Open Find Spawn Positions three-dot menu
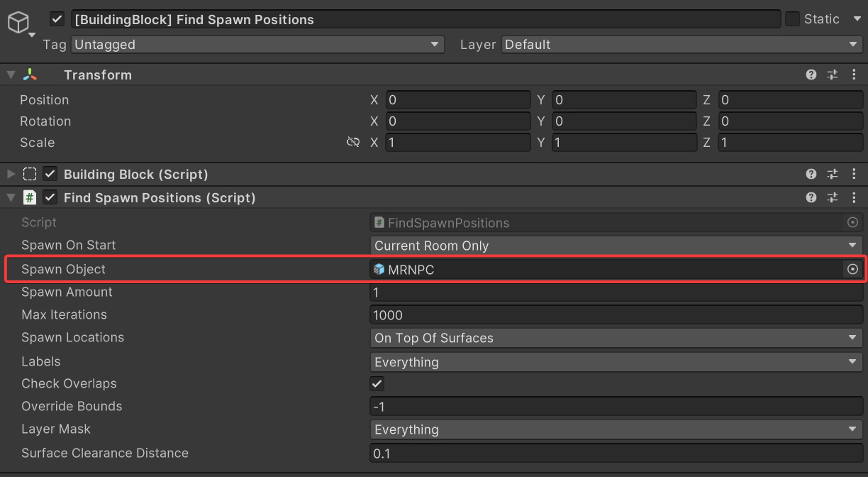Viewport: 868px width, 477px height. click(854, 197)
